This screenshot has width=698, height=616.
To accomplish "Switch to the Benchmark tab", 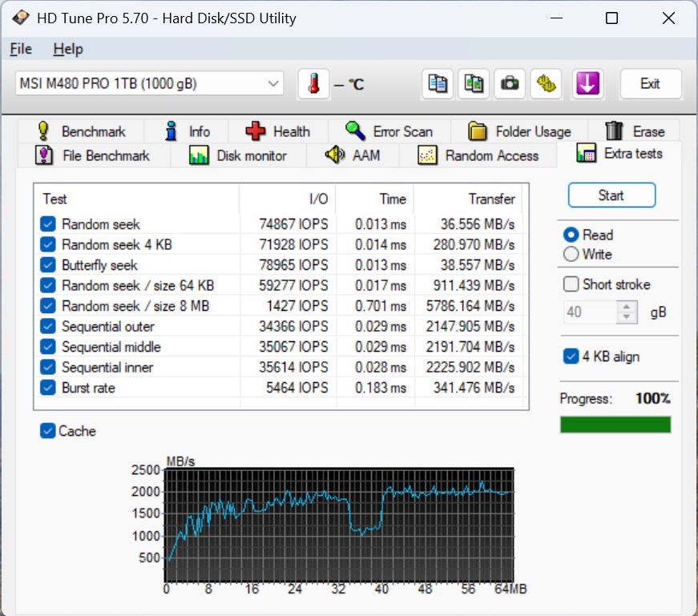I will 82,131.
